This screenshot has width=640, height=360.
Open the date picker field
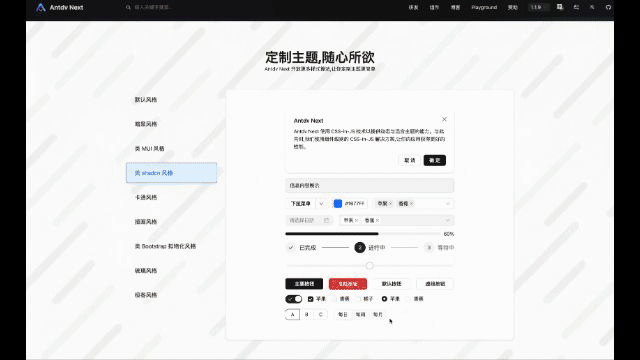click(x=309, y=220)
